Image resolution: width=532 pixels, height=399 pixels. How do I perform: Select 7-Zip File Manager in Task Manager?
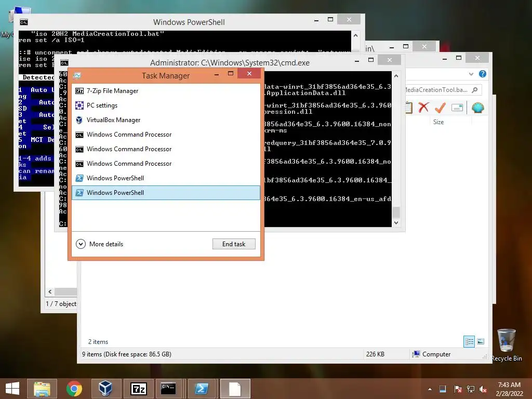tap(166, 91)
